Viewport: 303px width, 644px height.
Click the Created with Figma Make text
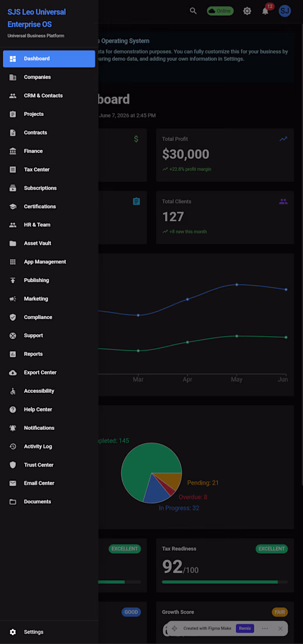[207, 628]
